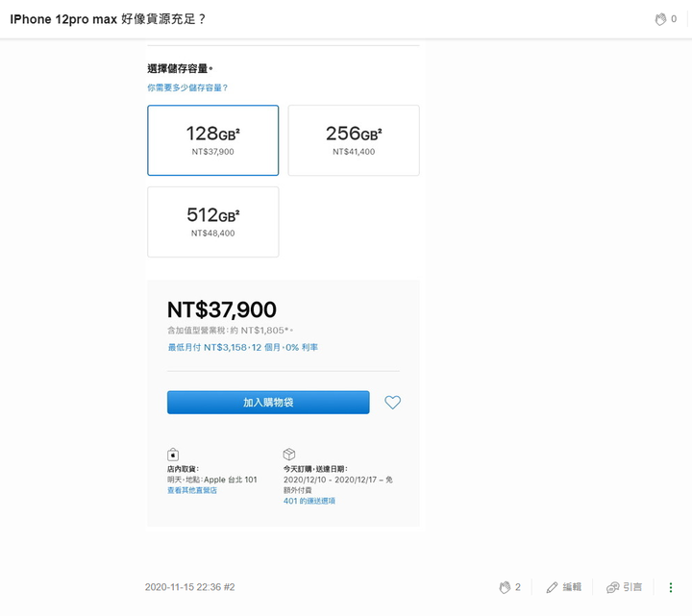Select the 256GB storage option
Screen dimensions: 692x616
[x=354, y=140]
